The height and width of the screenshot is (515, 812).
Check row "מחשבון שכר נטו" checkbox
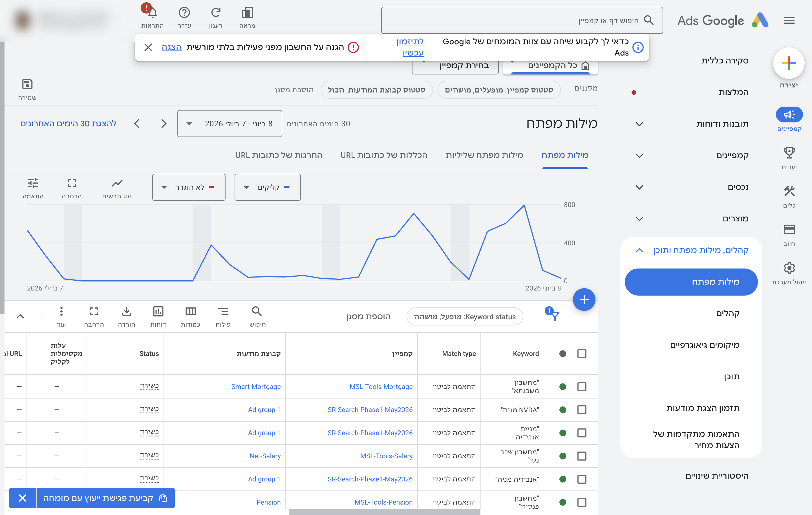(582, 456)
